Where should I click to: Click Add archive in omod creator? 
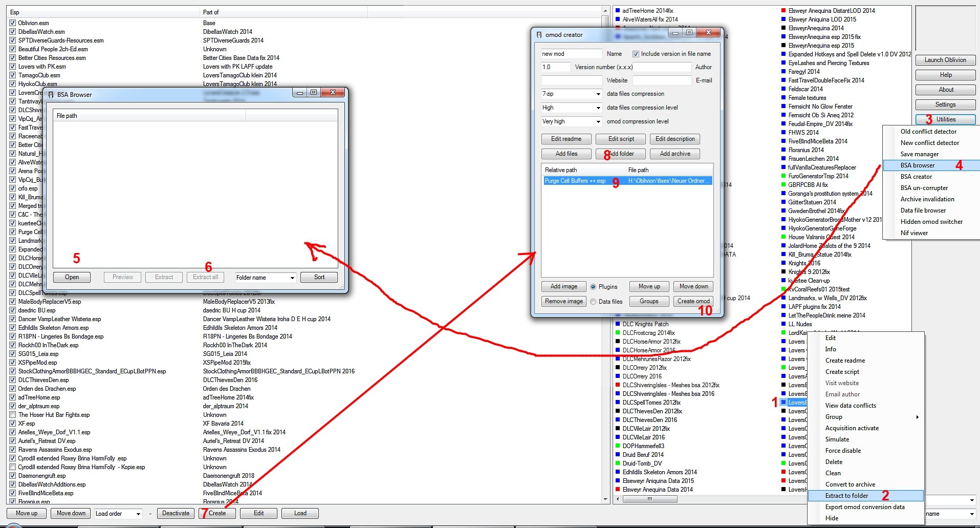[675, 154]
